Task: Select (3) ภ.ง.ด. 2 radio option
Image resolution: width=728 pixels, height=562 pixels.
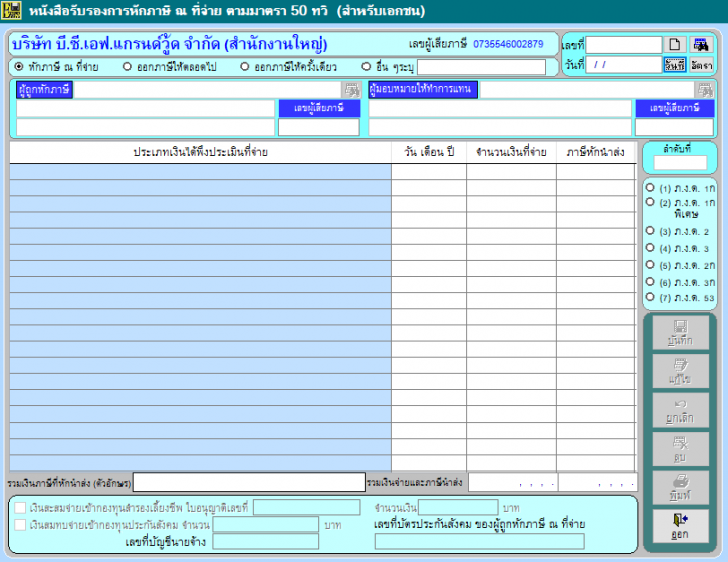Action: [x=650, y=231]
